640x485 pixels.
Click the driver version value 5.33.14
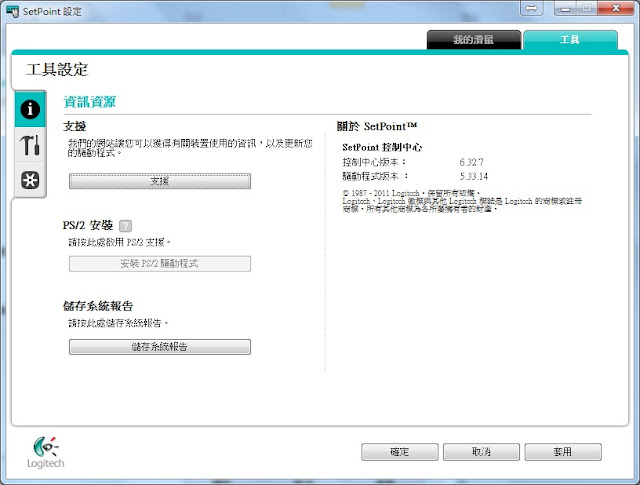pyautogui.click(x=473, y=176)
